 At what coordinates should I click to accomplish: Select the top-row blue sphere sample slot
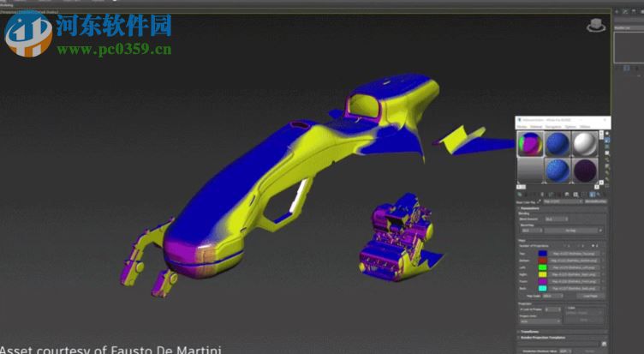[558, 143]
